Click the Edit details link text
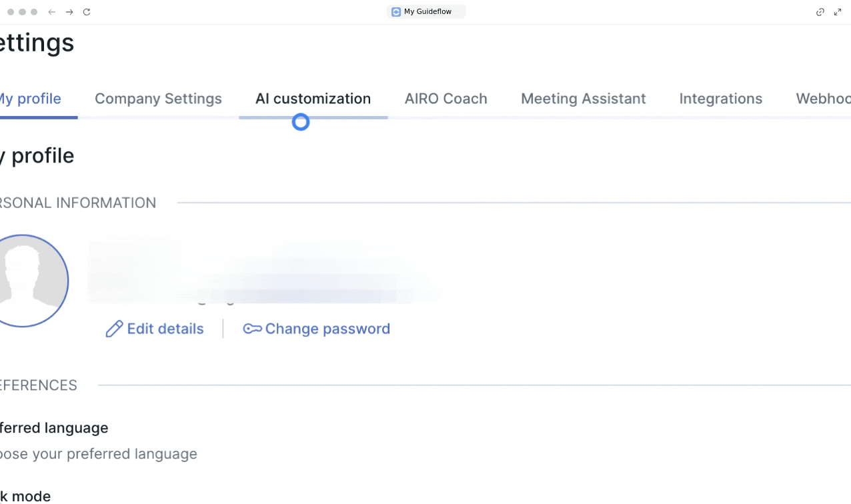This screenshot has width=851, height=504. tap(165, 329)
